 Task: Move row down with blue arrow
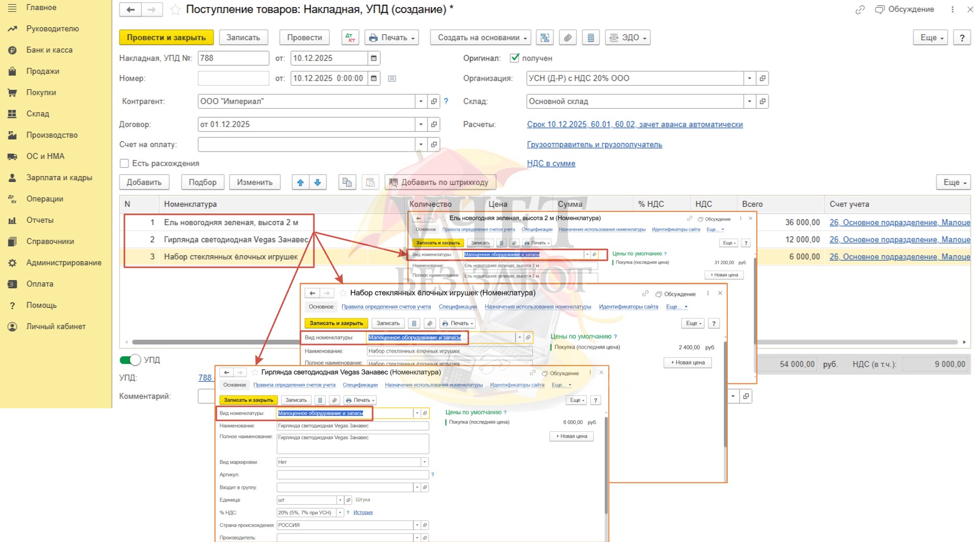click(x=317, y=182)
